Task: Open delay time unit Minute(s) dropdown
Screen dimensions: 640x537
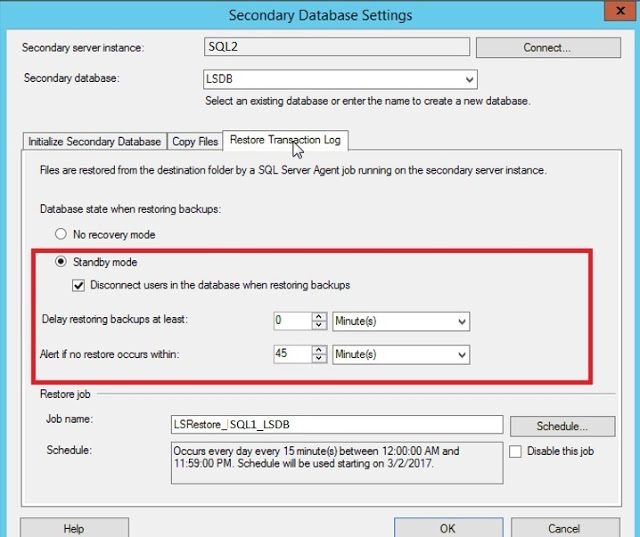Action: (401, 321)
